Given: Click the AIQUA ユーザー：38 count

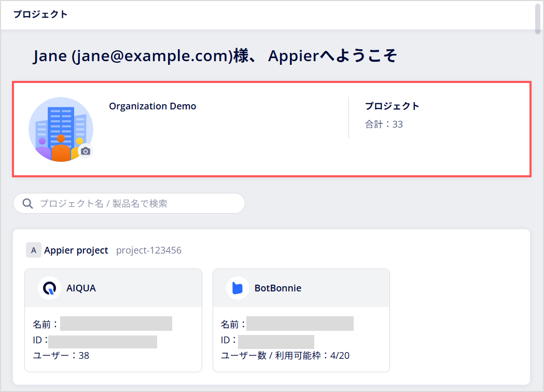Looking at the screenshot, I should pos(61,356).
